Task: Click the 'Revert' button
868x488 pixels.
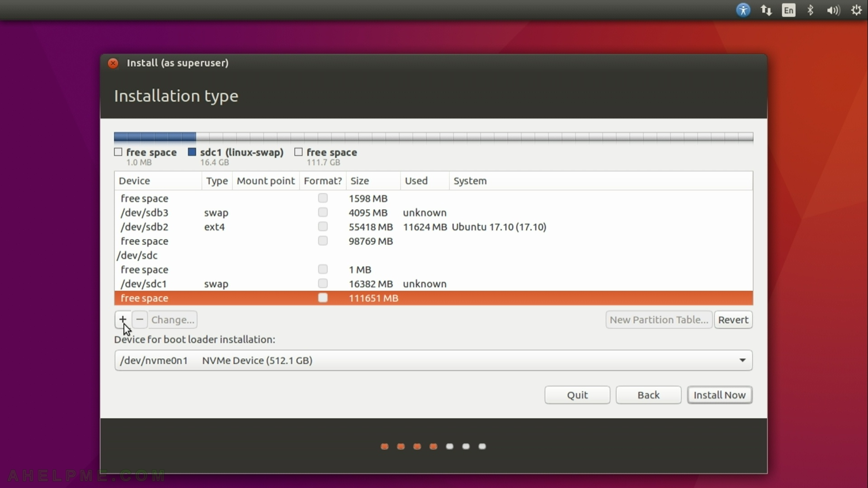Action: coord(733,319)
